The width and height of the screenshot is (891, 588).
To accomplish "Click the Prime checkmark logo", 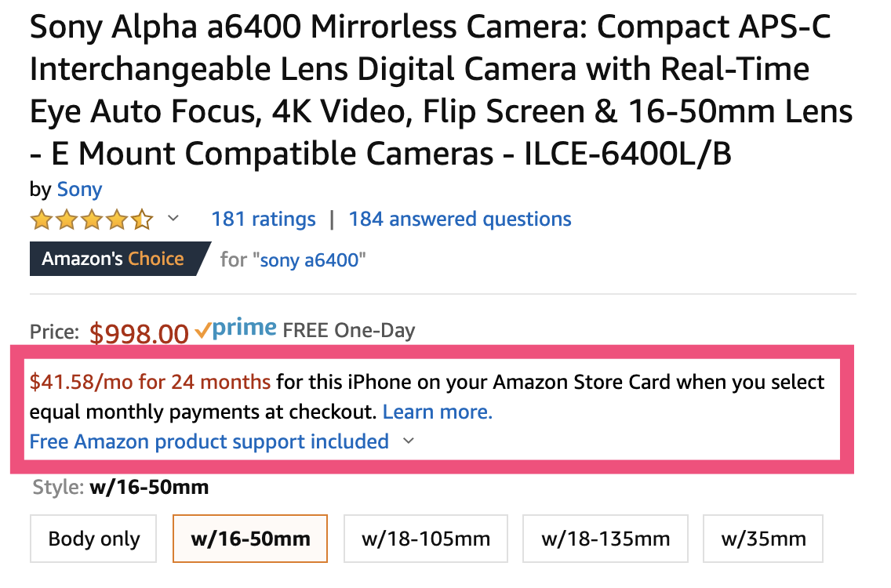I will (x=235, y=328).
